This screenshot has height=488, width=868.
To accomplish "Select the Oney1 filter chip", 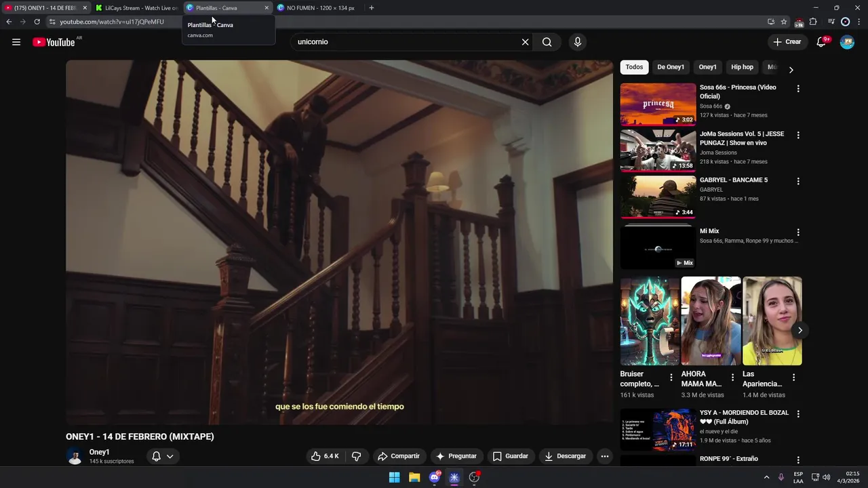I will tap(707, 67).
